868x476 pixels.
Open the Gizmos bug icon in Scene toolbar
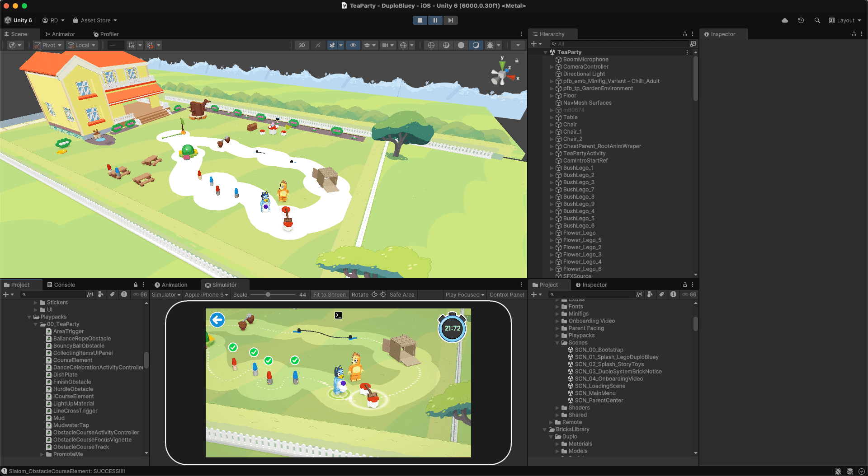coord(490,45)
